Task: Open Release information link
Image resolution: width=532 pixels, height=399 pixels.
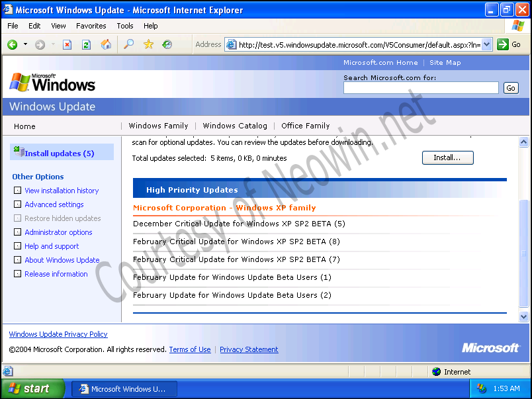Action: coord(56,274)
